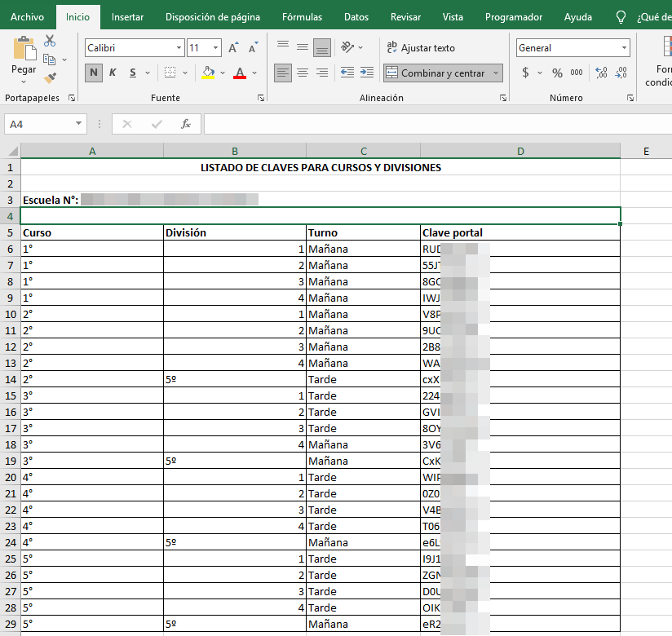Click the Percent Style icon
672x636 pixels.
(x=557, y=73)
